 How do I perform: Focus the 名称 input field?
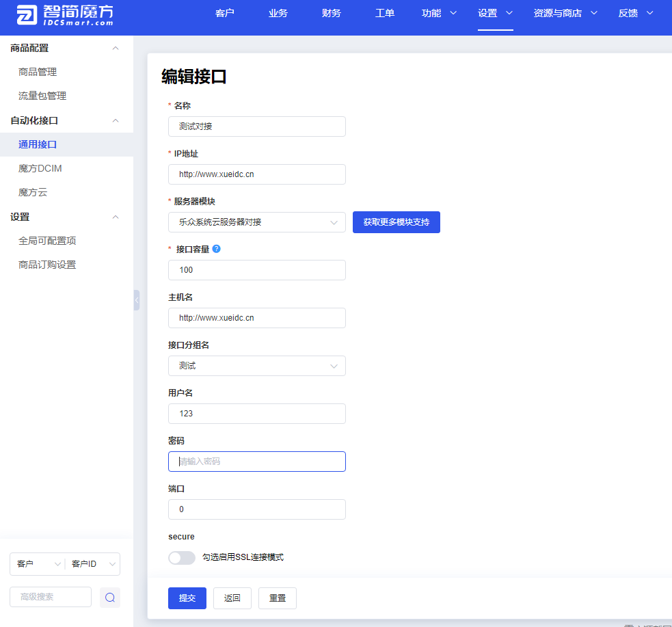[257, 126]
